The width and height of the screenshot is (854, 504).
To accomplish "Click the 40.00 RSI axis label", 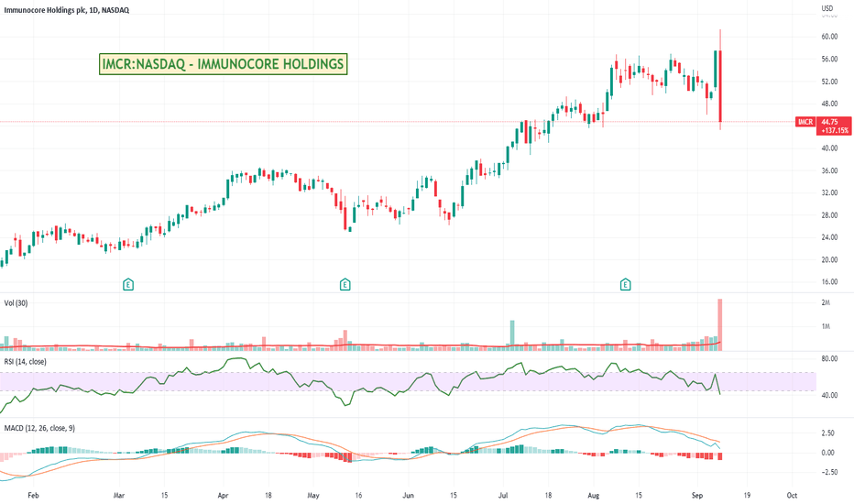I will 829,395.
